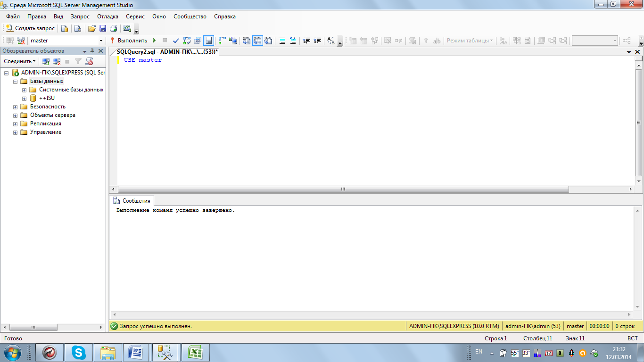Expand the Объекты сервера folder

[x=16, y=115]
